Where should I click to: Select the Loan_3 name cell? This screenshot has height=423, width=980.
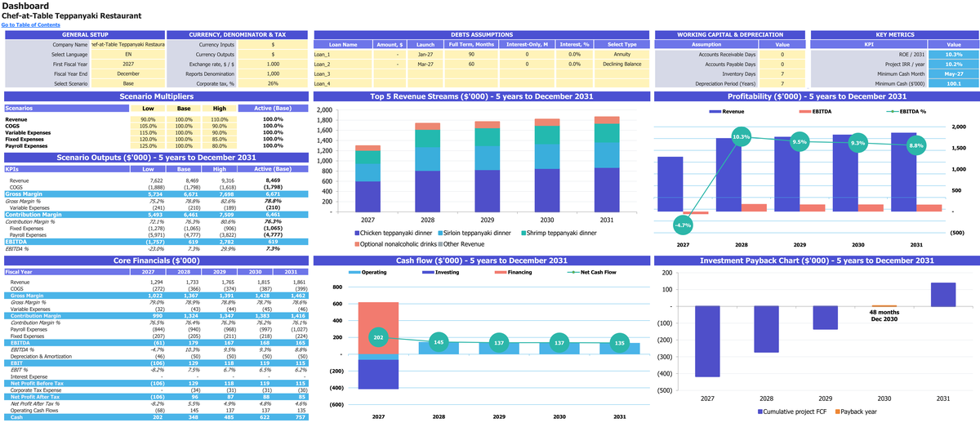point(343,73)
